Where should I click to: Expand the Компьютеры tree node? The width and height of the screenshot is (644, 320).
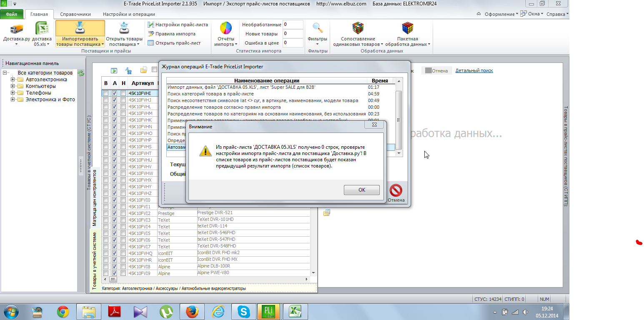13,86
